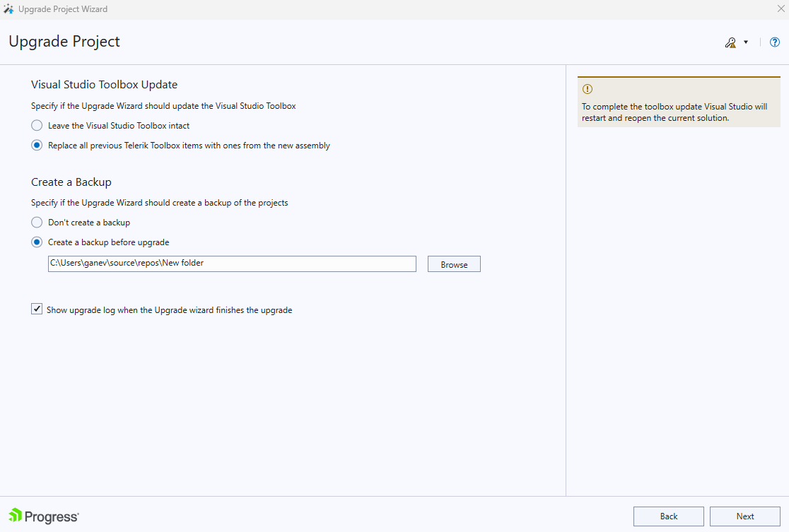Open the license key dropdown arrow
789x532 pixels.
click(x=744, y=42)
